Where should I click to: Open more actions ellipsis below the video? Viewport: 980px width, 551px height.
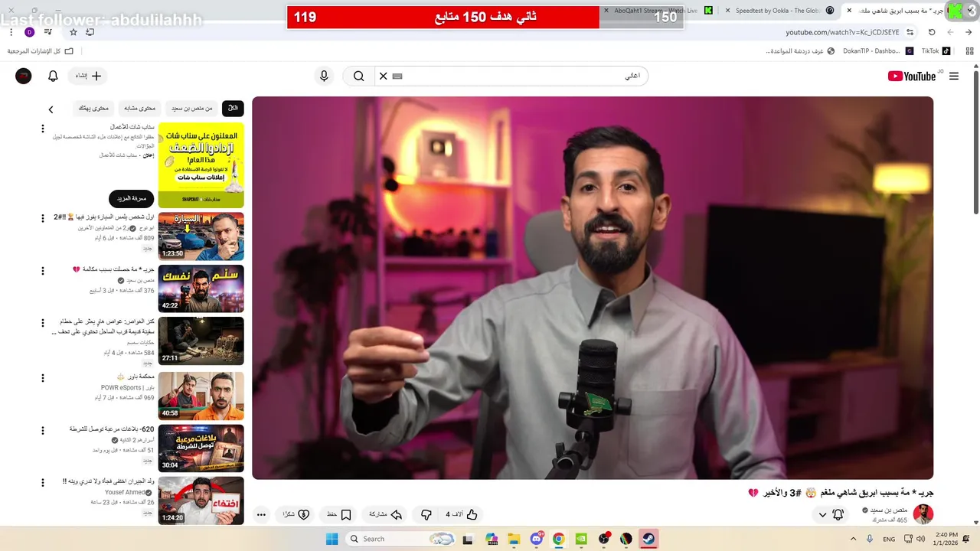click(x=261, y=514)
